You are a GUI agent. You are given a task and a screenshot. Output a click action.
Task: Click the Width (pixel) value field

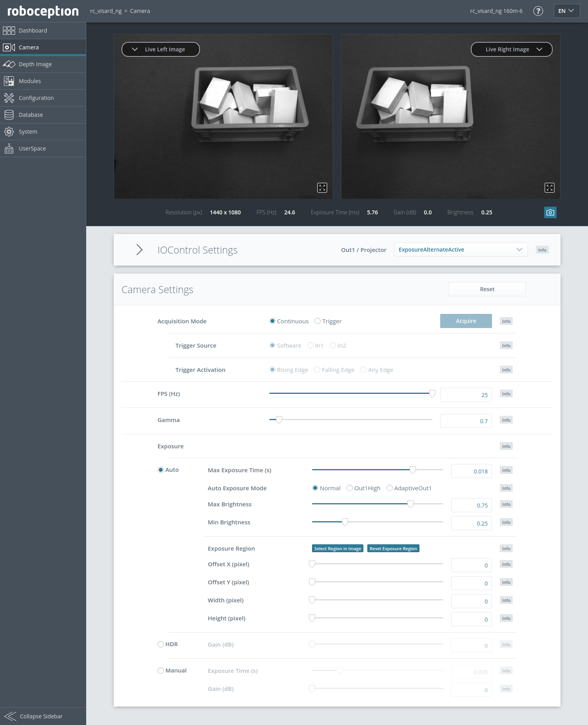472,601
